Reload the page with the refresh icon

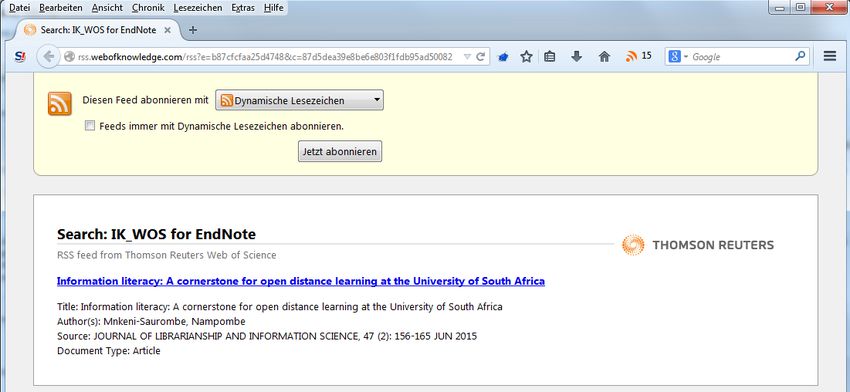point(480,56)
